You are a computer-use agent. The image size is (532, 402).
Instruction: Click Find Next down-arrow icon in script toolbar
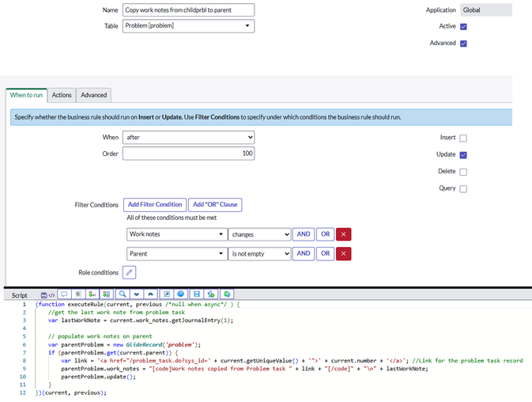[137, 294]
